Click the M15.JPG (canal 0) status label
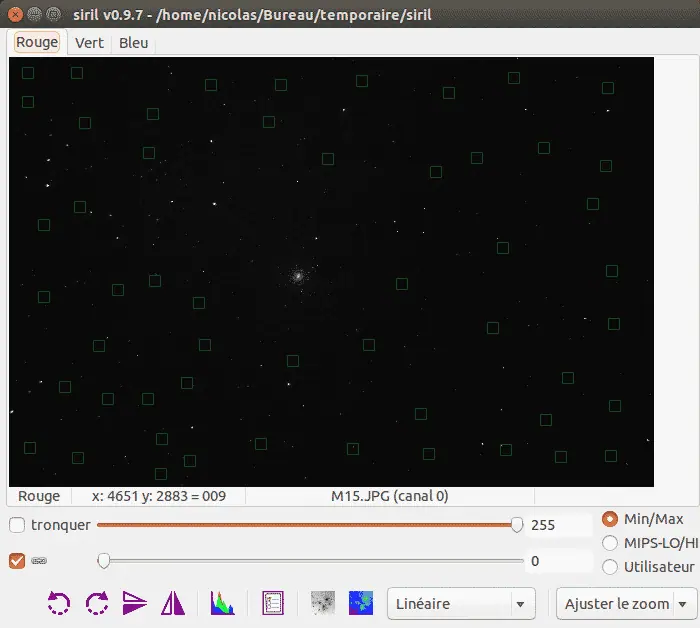Screen dimensions: 700x628 pos(390,496)
